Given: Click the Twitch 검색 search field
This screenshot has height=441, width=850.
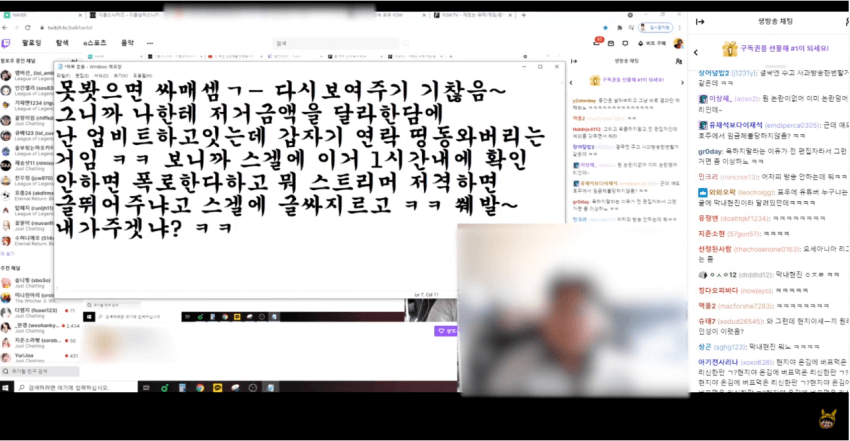Looking at the screenshot, I should (x=336, y=43).
